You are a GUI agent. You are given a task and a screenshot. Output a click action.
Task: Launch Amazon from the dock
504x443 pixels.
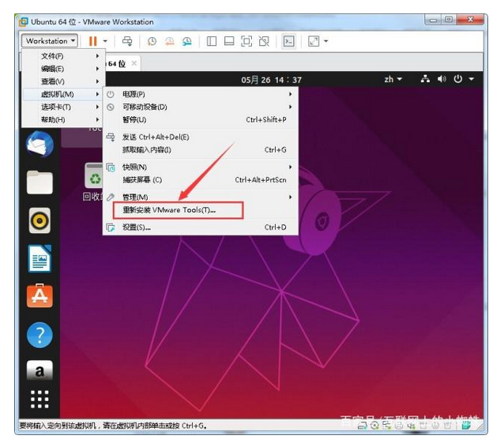coord(39,370)
